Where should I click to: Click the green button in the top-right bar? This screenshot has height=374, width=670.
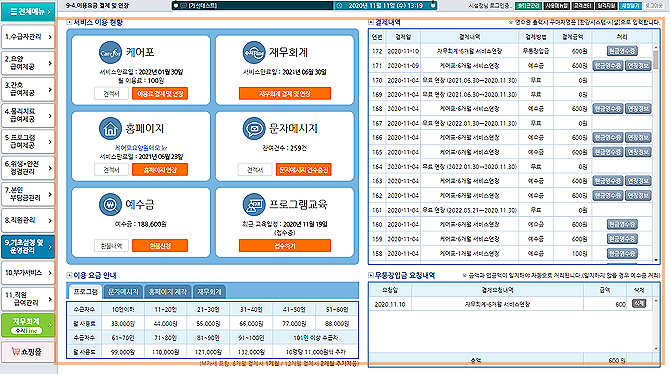point(528,6)
